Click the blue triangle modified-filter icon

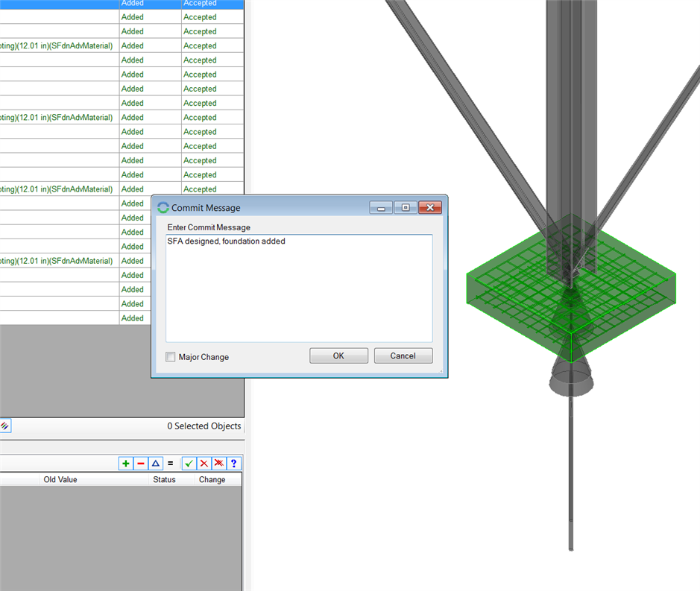click(x=155, y=464)
